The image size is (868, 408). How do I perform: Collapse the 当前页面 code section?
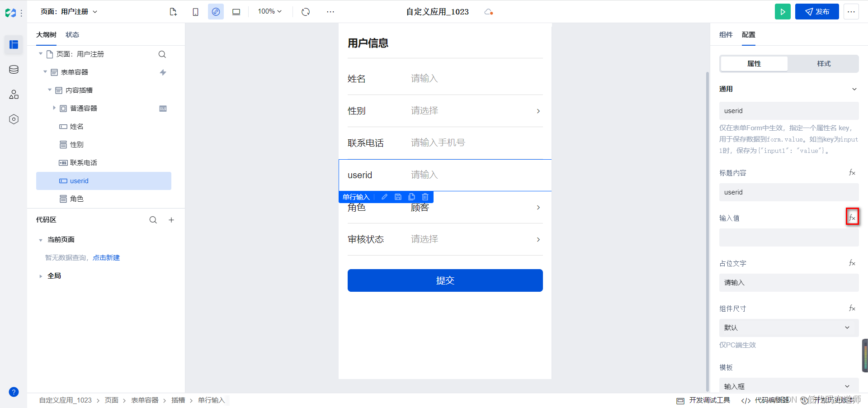click(x=41, y=240)
